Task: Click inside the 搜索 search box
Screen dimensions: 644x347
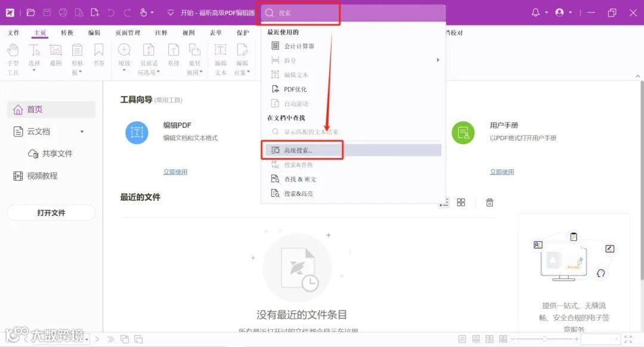Action: [353, 13]
